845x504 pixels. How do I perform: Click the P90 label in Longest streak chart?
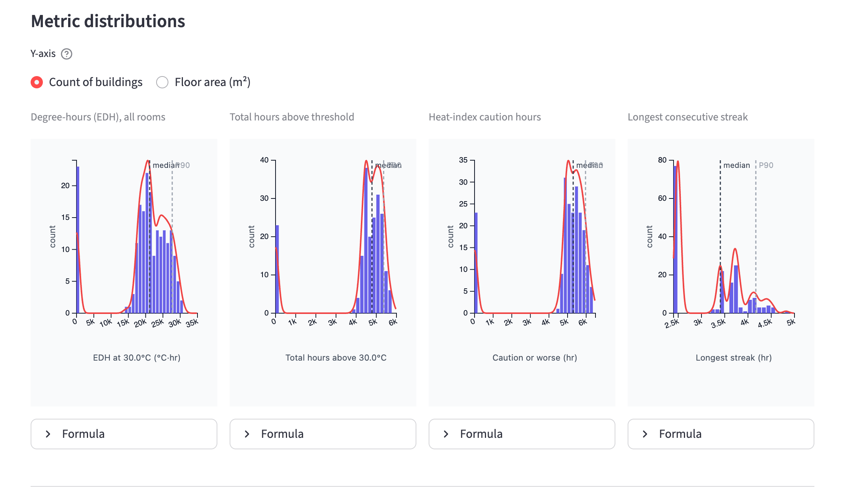766,165
